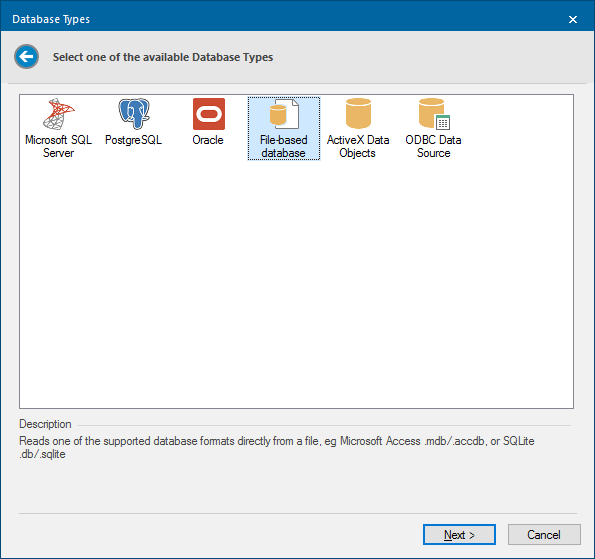The width and height of the screenshot is (595, 559).
Task: Click empty space in the database list
Action: click(x=296, y=285)
